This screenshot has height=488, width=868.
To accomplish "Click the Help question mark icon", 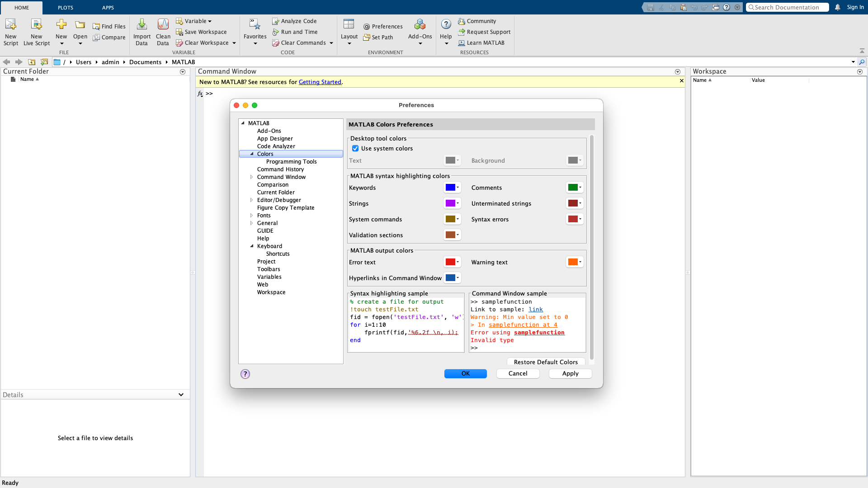I will [x=446, y=24].
